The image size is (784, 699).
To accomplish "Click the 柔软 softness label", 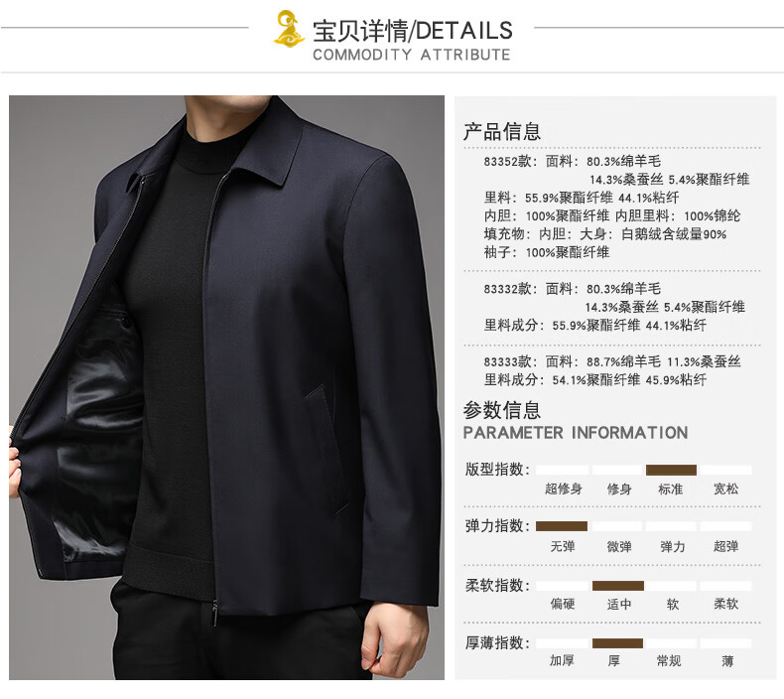I will (x=726, y=604).
